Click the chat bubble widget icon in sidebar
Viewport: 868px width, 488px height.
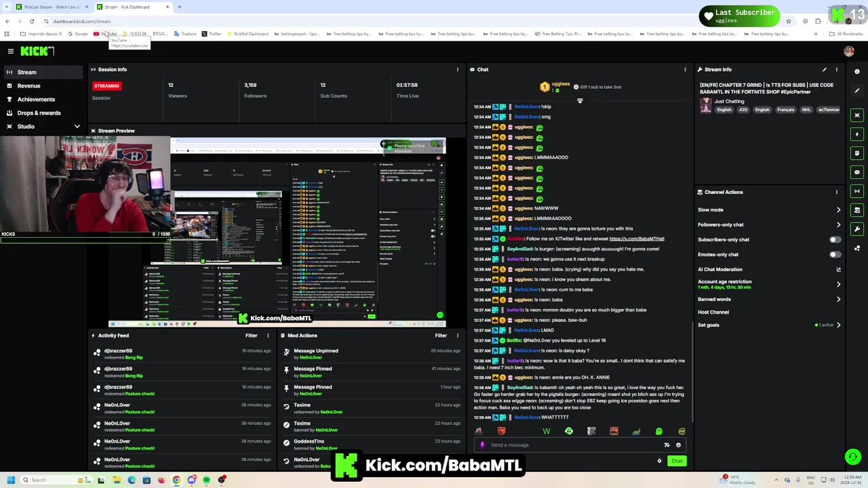[857, 172]
